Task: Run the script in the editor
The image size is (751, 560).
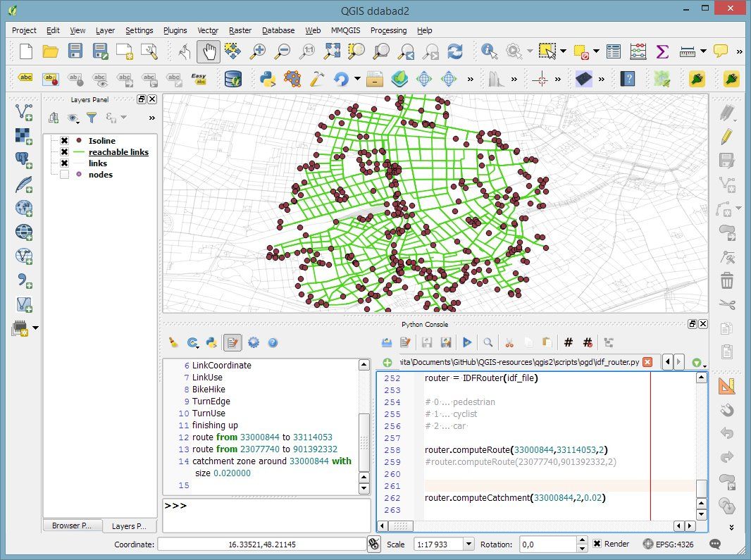Action: (466, 342)
